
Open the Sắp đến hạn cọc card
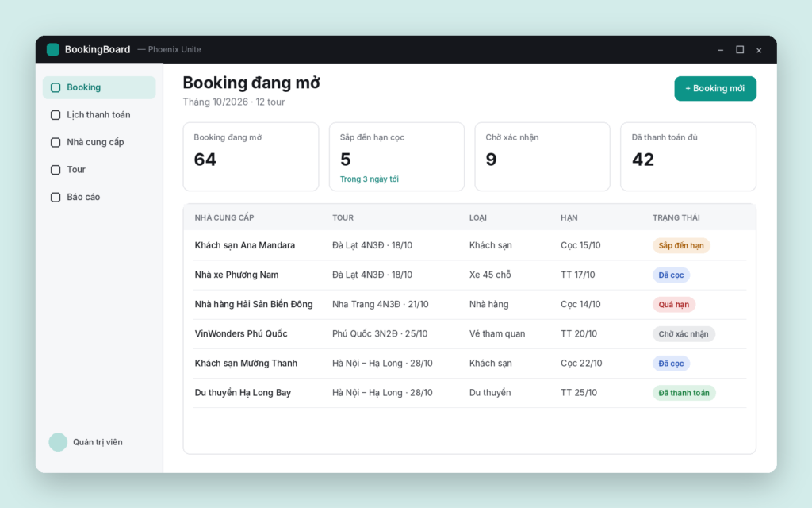point(396,156)
